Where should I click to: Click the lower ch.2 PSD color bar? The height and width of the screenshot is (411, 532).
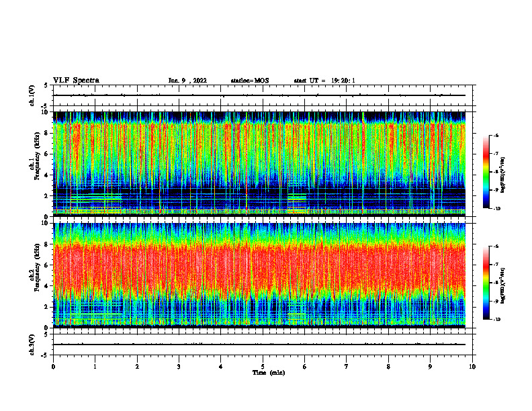(x=486, y=283)
